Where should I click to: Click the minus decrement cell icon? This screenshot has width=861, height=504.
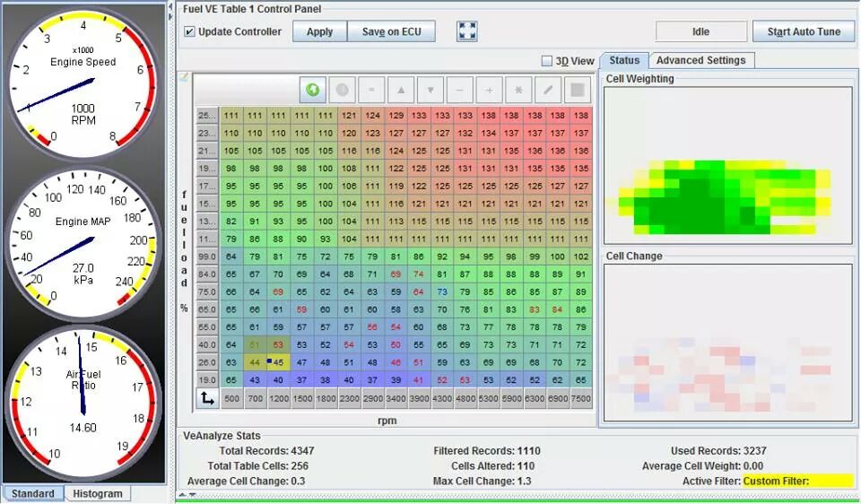[460, 90]
